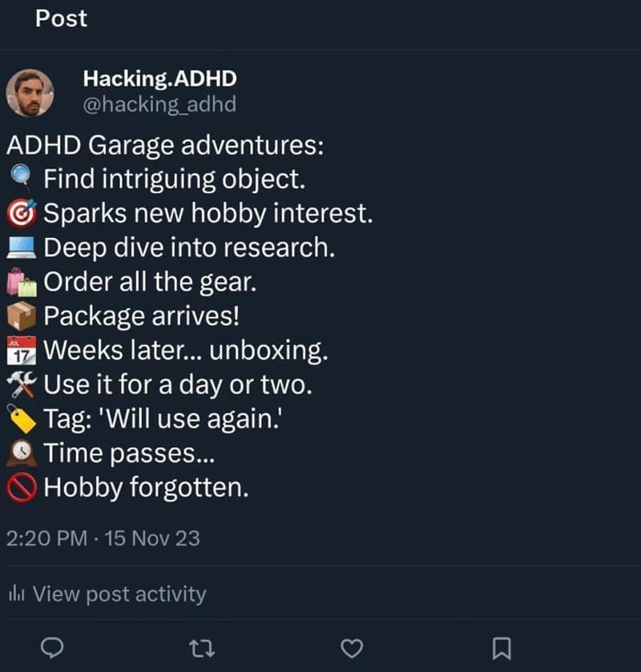Viewport: 641px width, 672px height.
Task: Click the shopping bags emoji
Action: 22,282
